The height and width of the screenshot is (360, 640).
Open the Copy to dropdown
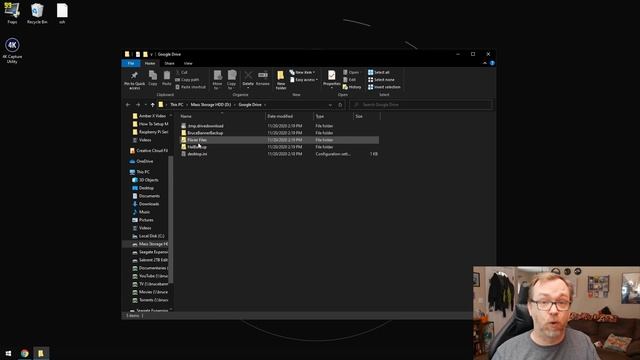[x=231, y=80]
